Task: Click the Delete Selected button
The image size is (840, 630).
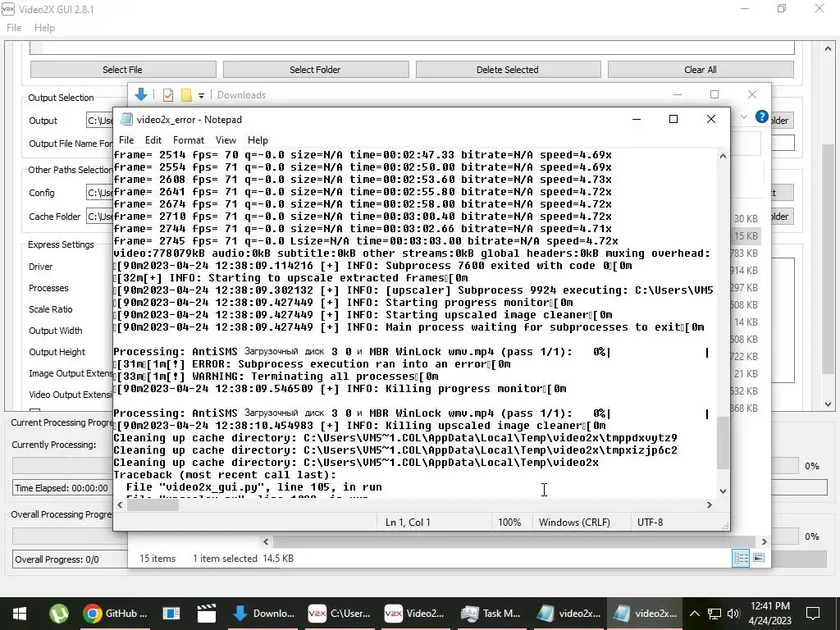Action: point(508,70)
